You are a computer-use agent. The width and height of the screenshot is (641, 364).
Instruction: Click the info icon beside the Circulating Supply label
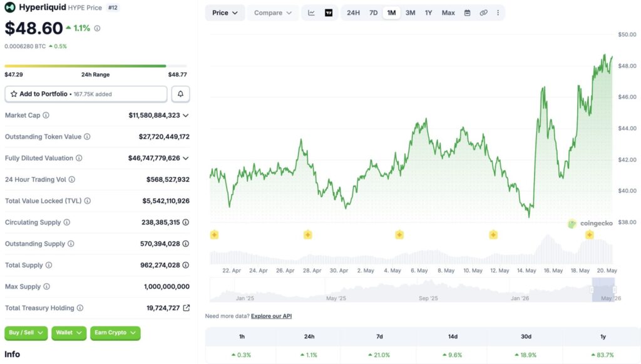(66, 222)
